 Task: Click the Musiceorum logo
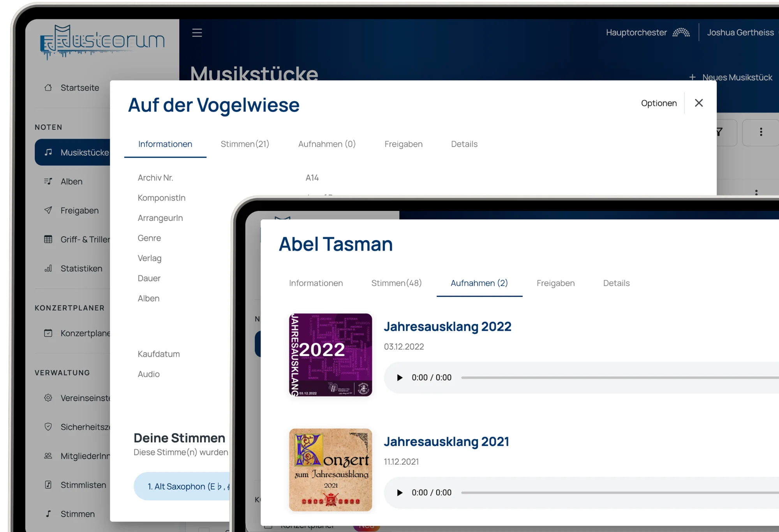tap(103, 42)
